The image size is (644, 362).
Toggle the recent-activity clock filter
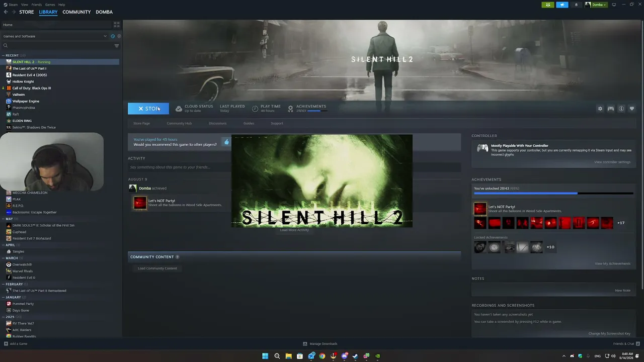coord(113,36)
